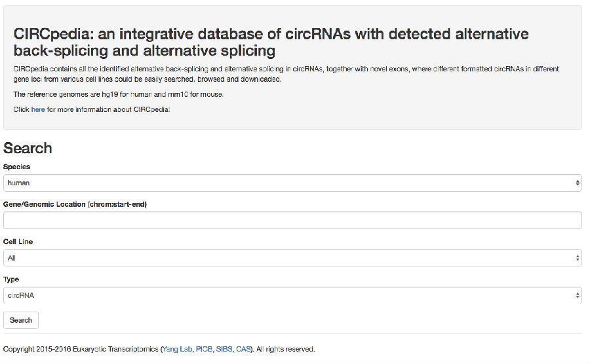Open the PICB link in footer
Screen dimensions: 590x364
(x=204, y=349)
